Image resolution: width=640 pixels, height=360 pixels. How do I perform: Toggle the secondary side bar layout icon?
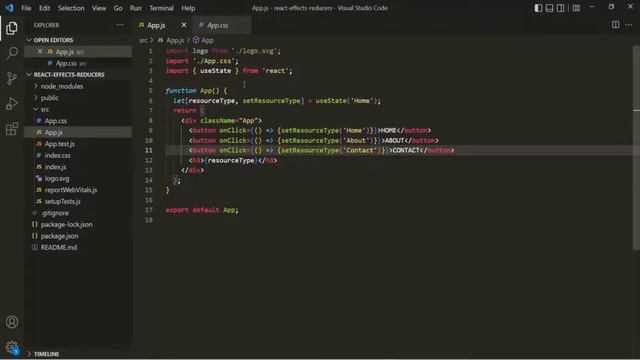point(561,8)
